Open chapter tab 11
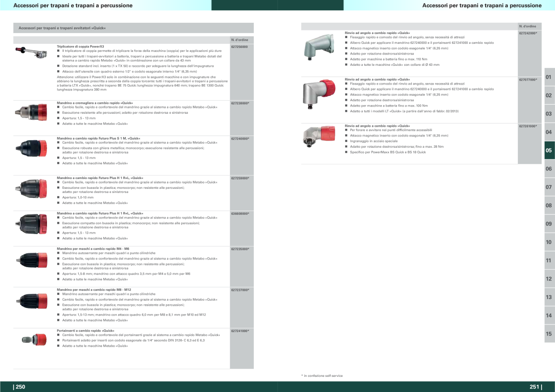555x392 pixels. tap(549, 260)
